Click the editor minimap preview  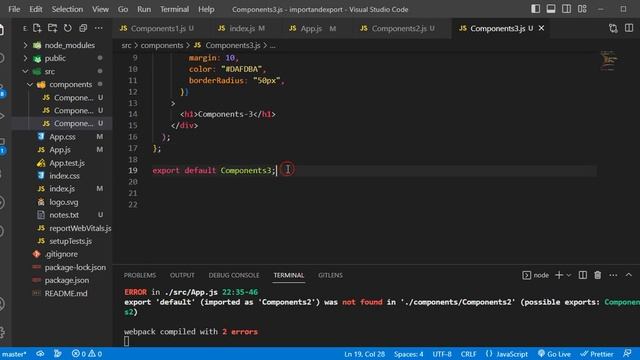tap(609, 61)
